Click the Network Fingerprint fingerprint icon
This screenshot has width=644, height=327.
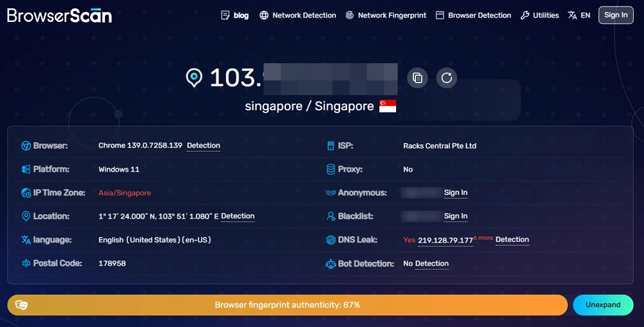click(x=350, y=15)
